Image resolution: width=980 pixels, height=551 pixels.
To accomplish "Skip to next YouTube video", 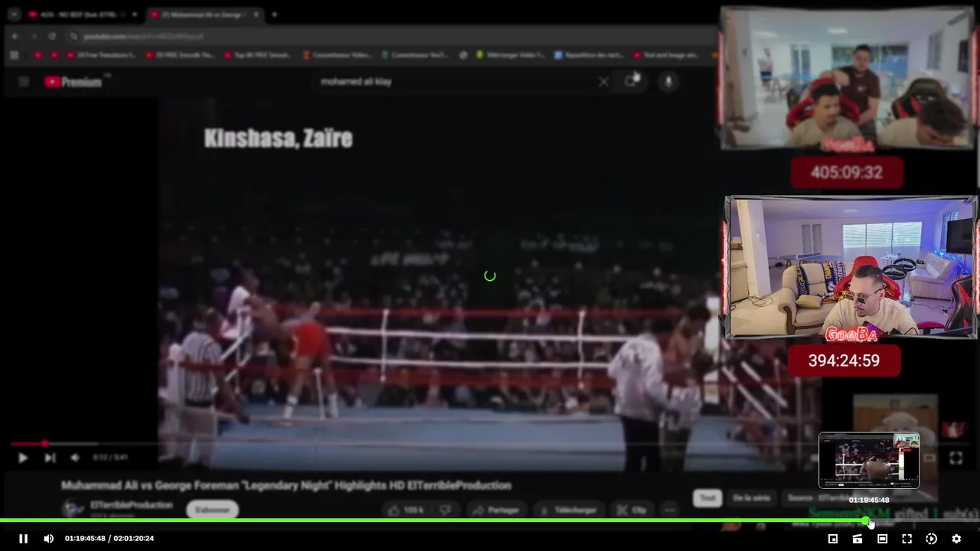I will (x=50, y=458).
